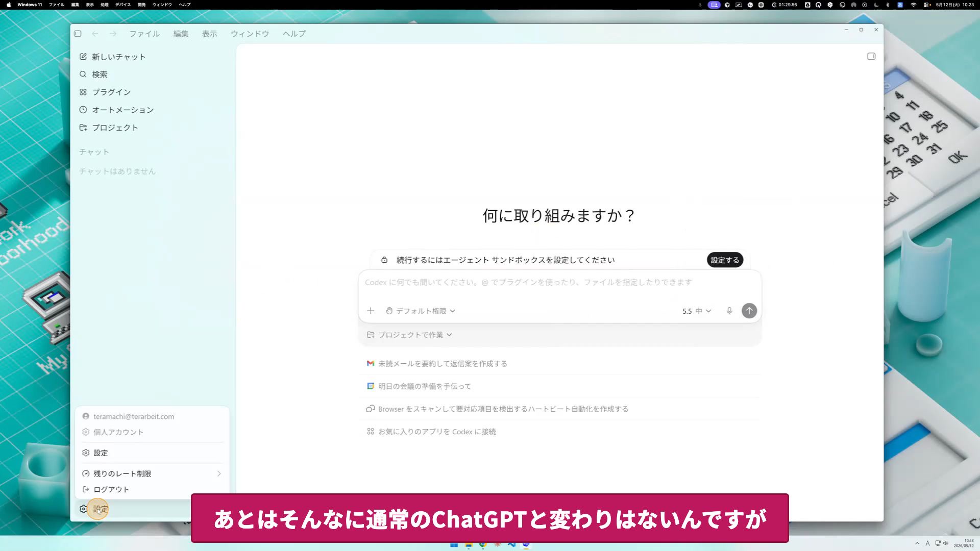Screen dimensions: 980x551
Task: Open the search magnifier in sidebar
Action: pos(83,74)
